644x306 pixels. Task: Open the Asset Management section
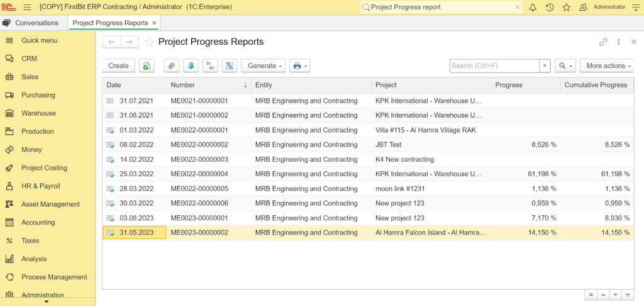(x=48, y=204)
